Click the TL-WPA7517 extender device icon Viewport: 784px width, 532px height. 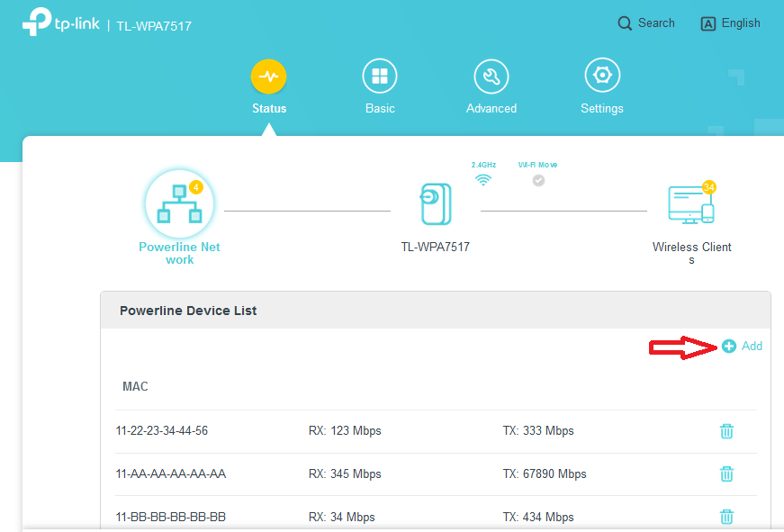(435, 205)
